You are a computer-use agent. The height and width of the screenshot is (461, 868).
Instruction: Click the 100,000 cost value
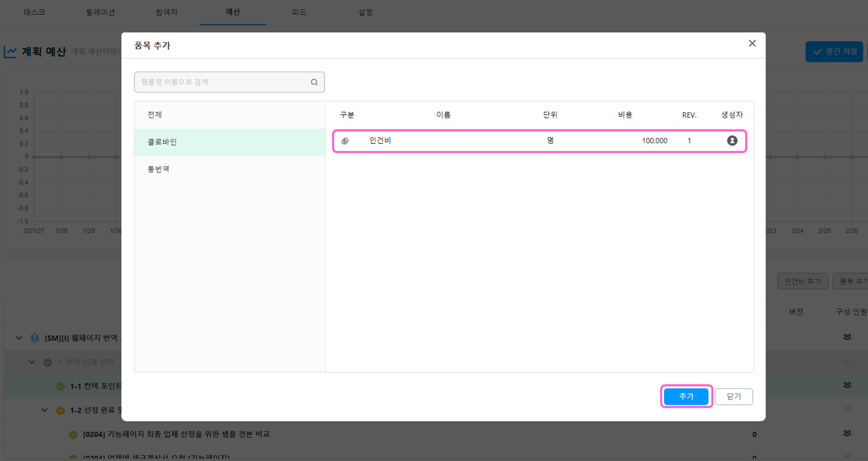click(654, 141)
